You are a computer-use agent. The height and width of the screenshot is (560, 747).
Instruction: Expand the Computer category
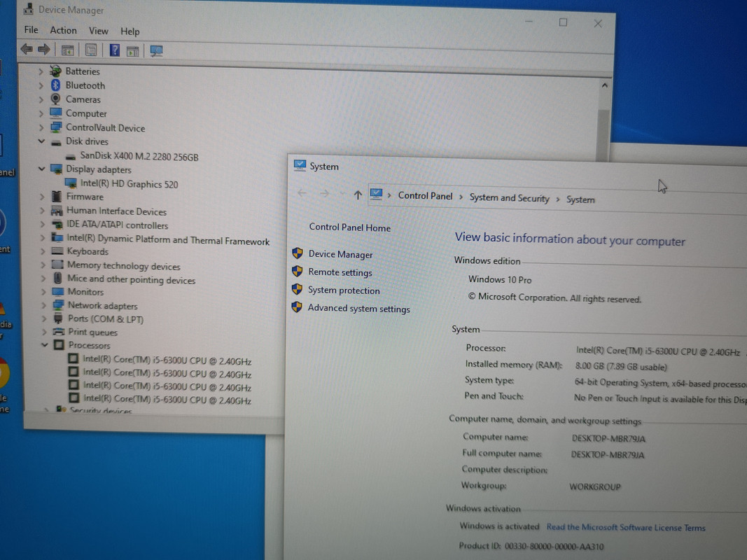(41, 114)
